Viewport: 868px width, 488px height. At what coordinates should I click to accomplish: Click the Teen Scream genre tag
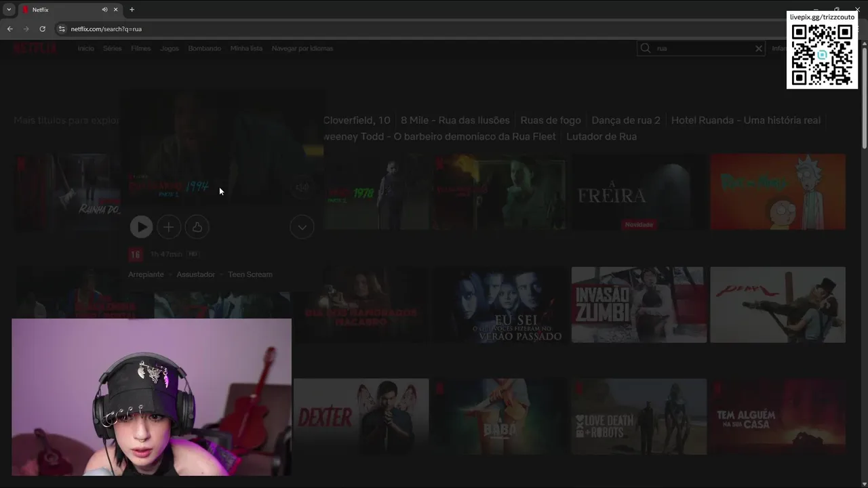pos(250,274)
